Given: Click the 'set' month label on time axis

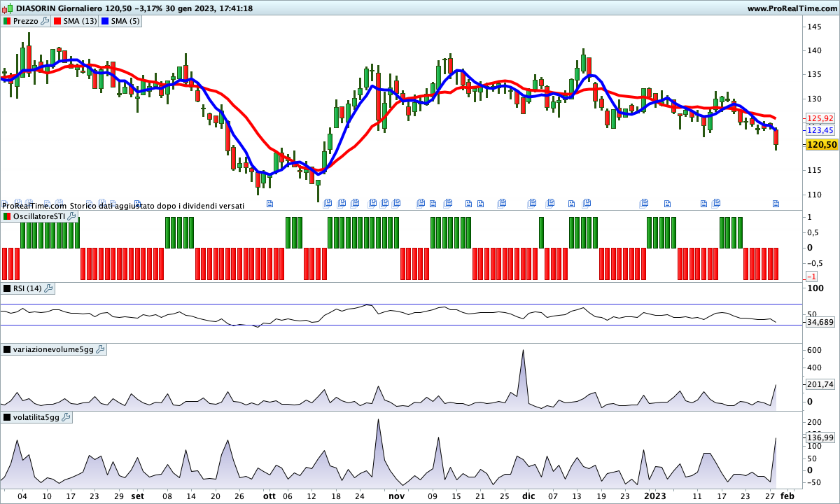Looking at the screenshot, I should 137,496.
